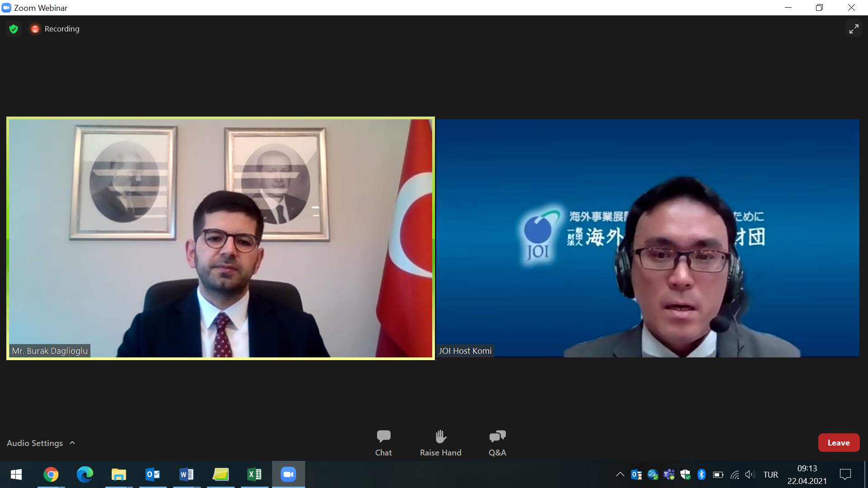Click the Bluetooth tray icon

pyautogui.click(x=701, y=474)
